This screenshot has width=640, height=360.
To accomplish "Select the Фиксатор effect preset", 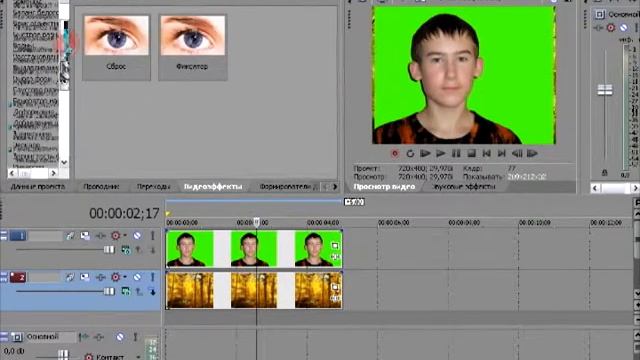I will [193, 47].
